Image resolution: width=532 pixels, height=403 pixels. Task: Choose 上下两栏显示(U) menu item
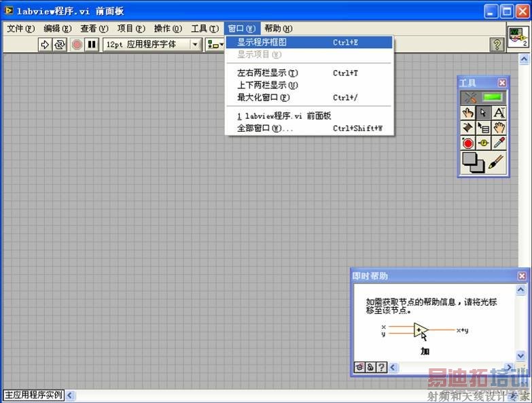pyautogui.click(x=309, y=85)
